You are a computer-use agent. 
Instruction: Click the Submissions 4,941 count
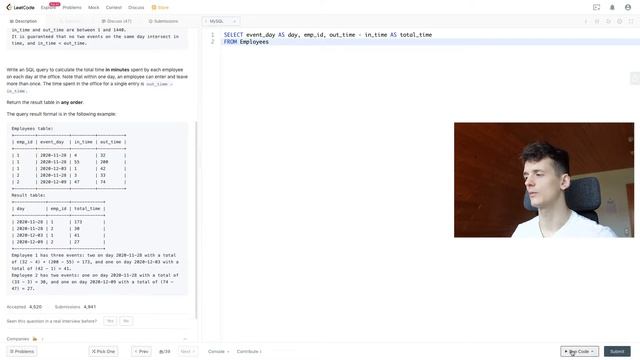tap(75, 307)
